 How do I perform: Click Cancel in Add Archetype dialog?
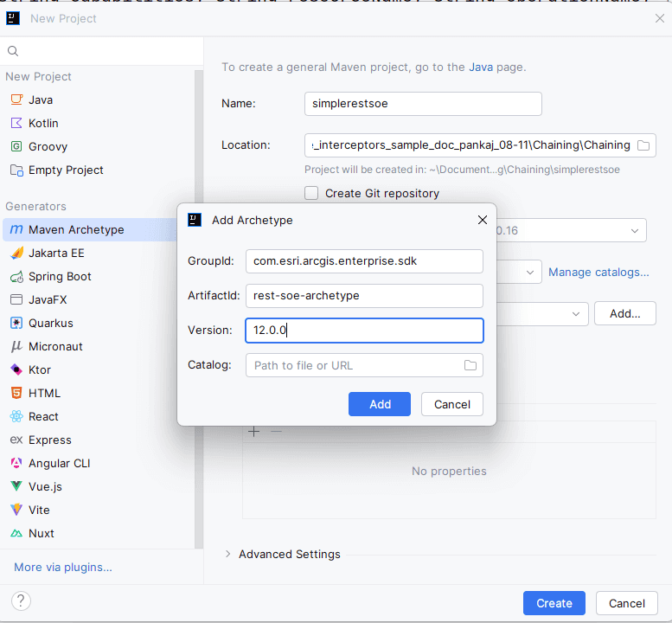point(452,404)
